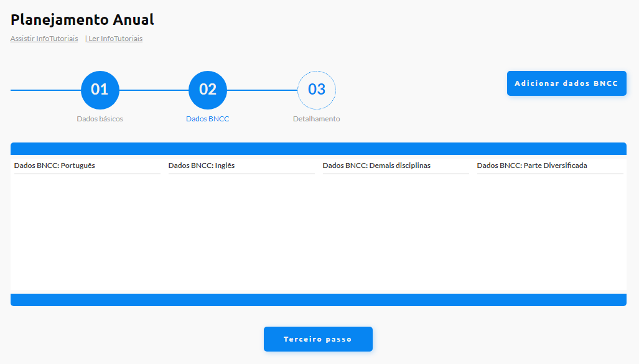Open the Assistir InfoTutoriais link
Viewport: 639px width, 364px height.
tap(44, 39)
